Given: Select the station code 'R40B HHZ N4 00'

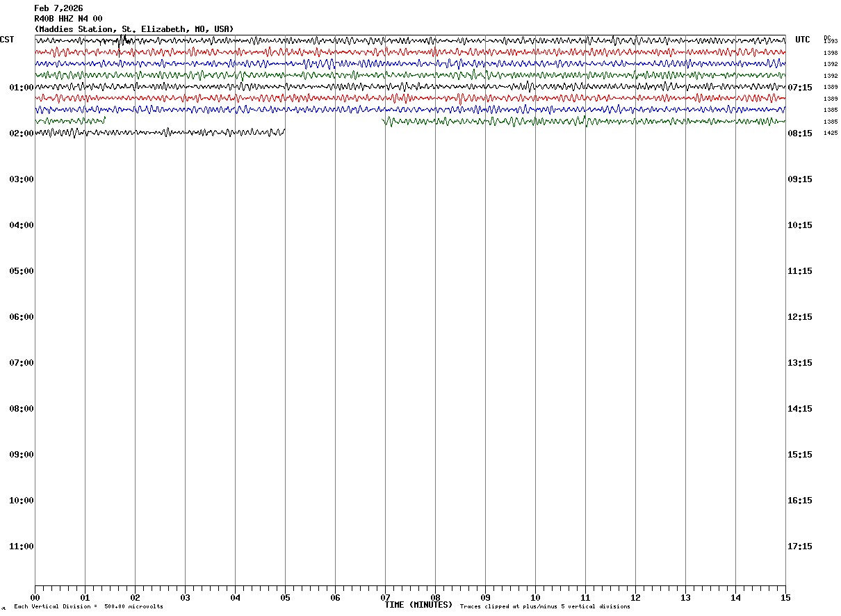Looking at the screenshot, I should (x=68, y=19).
